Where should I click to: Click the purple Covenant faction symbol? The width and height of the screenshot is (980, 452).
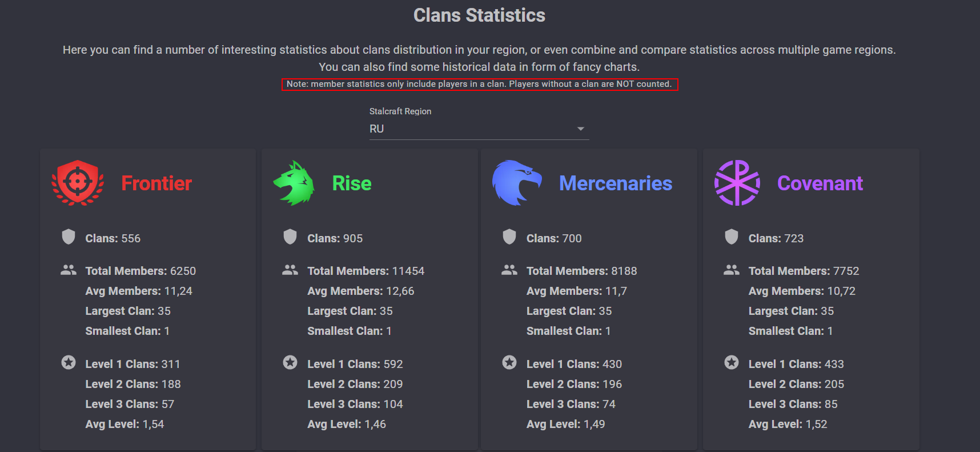(x=737, y=183)
